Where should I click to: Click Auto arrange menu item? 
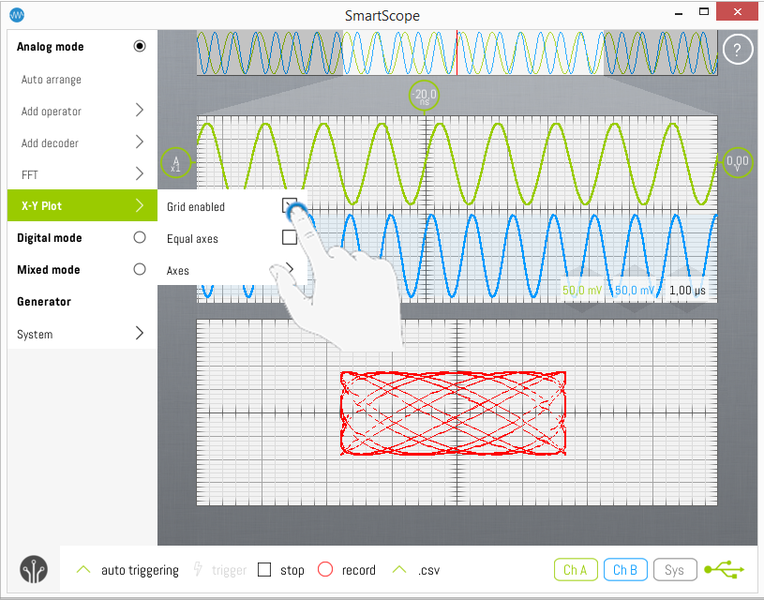click(52, 79)
